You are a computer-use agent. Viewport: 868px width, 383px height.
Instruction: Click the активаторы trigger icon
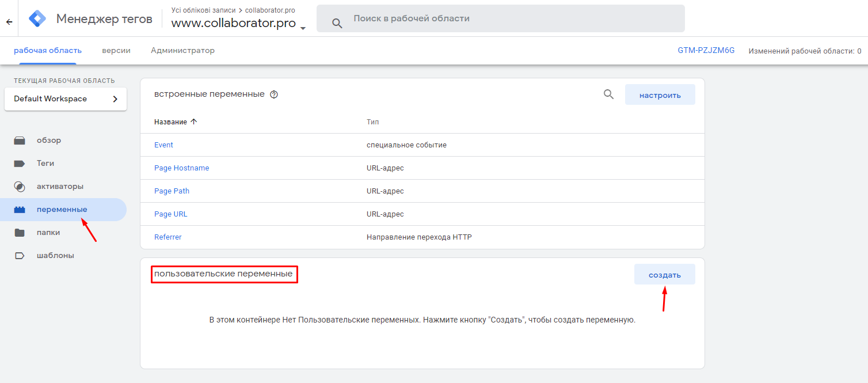click(20, 187)
